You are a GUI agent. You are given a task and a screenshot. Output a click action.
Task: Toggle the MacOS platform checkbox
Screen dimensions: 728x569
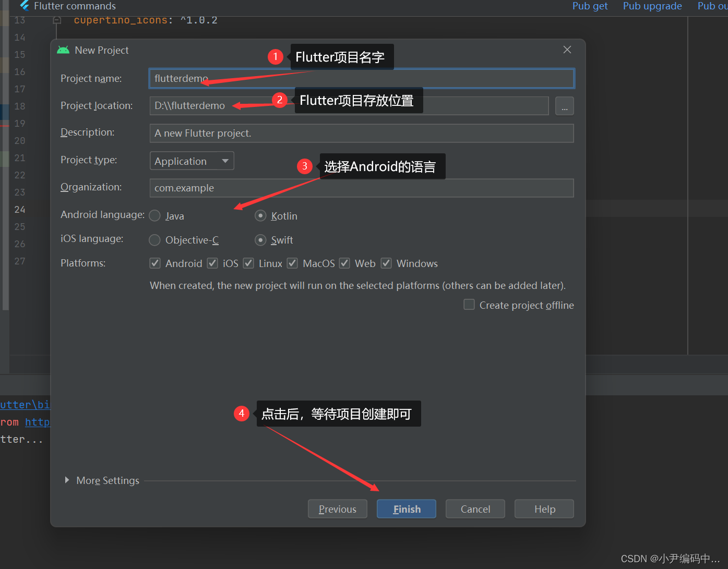tap(292, 263)
